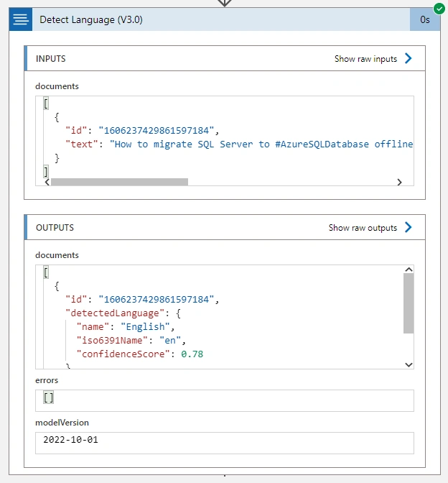This screenshot has height=483, width=448.
Task: Click the OUTPUTS section heading
Action: (x=55, y=228)
